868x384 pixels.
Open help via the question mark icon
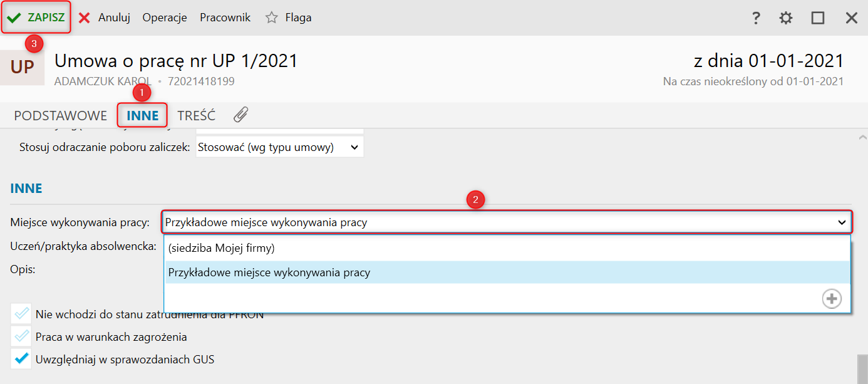click(x=756, y=18)
